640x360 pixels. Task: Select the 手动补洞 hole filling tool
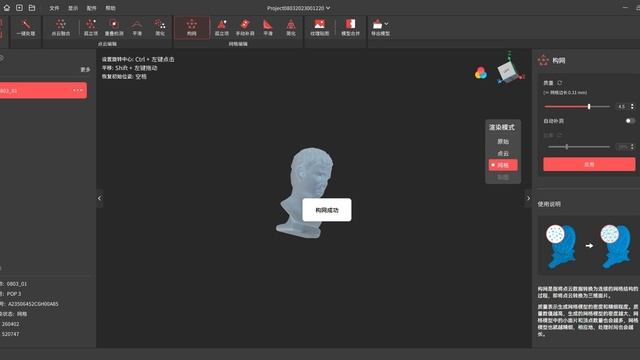245,27
